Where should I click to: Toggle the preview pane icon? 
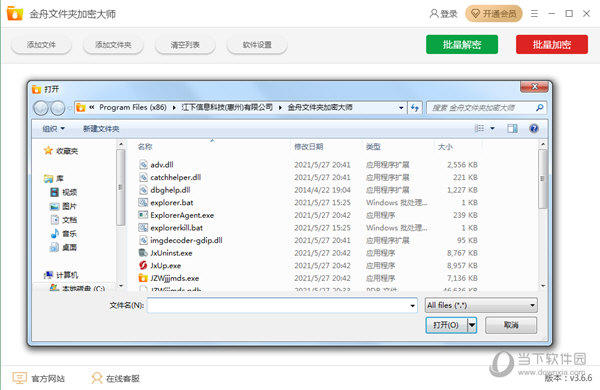pyautogui.click(x=512, y=128)
